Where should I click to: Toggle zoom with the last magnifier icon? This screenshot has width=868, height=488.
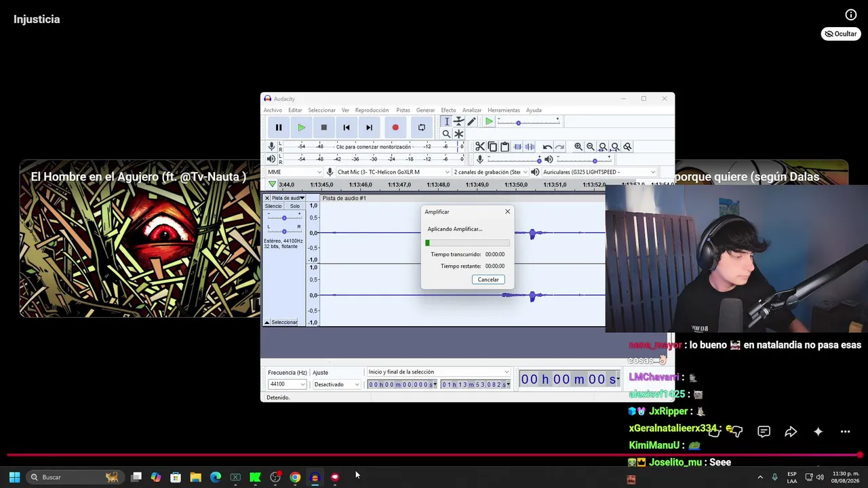(x=627, y=146)
